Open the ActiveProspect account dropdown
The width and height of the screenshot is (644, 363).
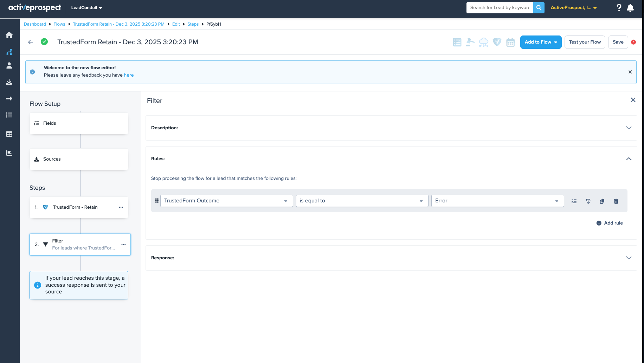574,8
